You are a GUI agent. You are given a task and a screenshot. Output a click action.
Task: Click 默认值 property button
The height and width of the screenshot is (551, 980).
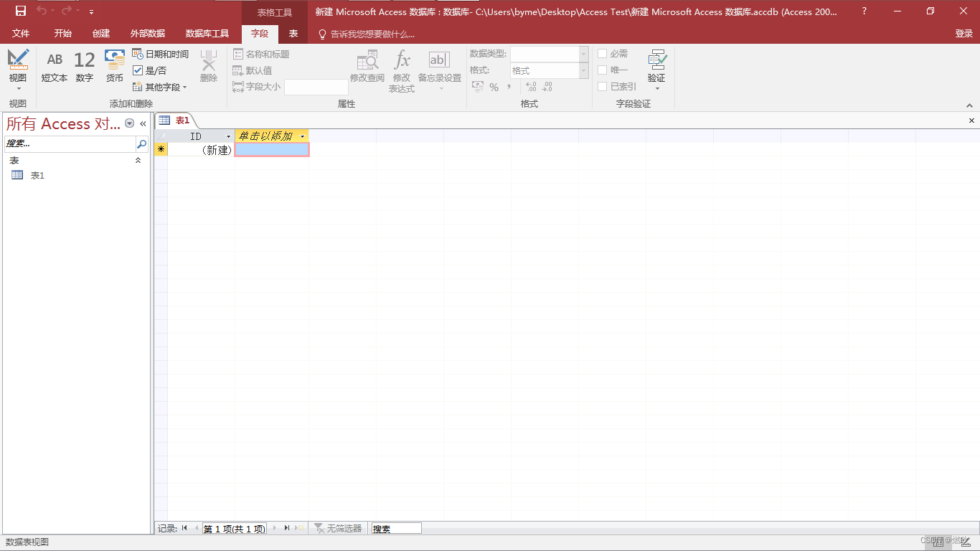pyautogui.click(x=253, y=70)
